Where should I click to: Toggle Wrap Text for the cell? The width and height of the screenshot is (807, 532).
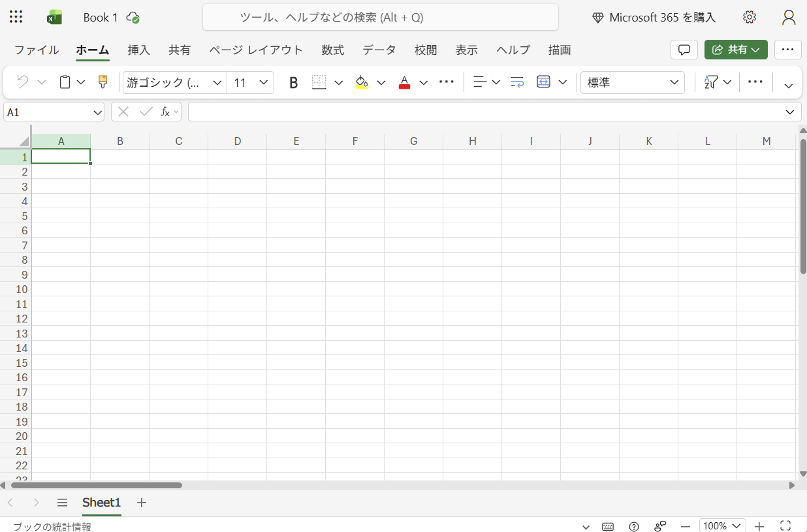click(517, 82)
